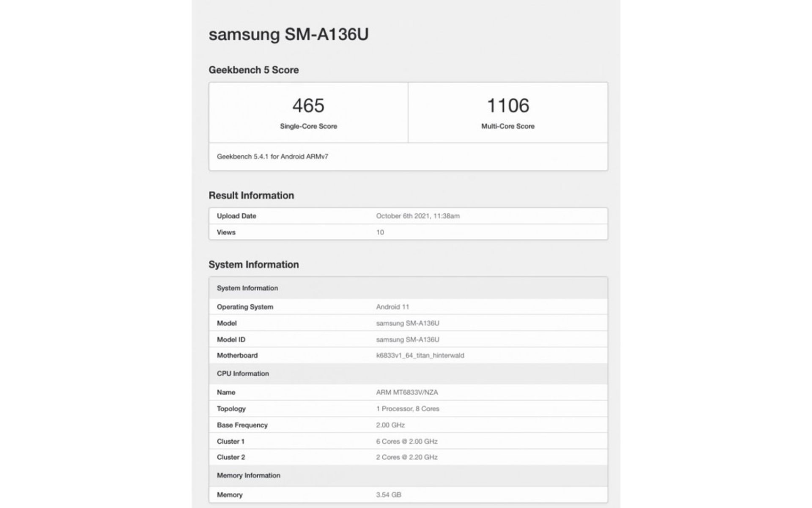812x508 pixels.
Task: Click the Memory value 3.54 GB
Action: click(388, 495)
